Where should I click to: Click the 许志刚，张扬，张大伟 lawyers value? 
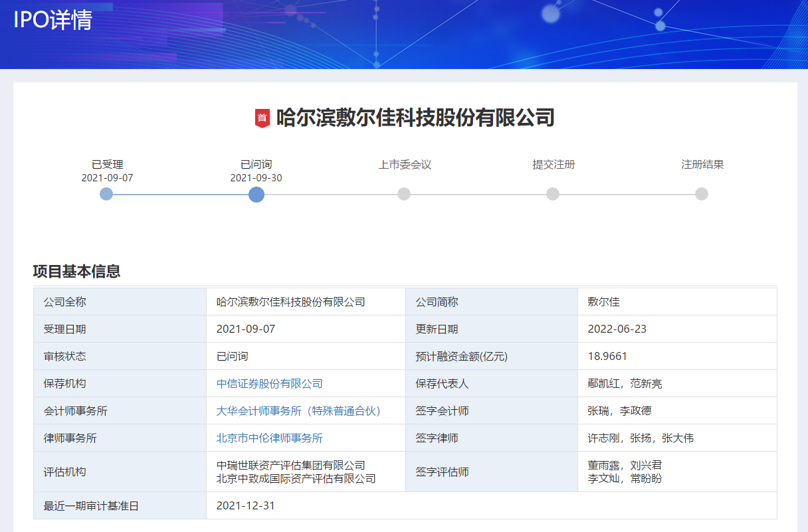click(641, 438)
